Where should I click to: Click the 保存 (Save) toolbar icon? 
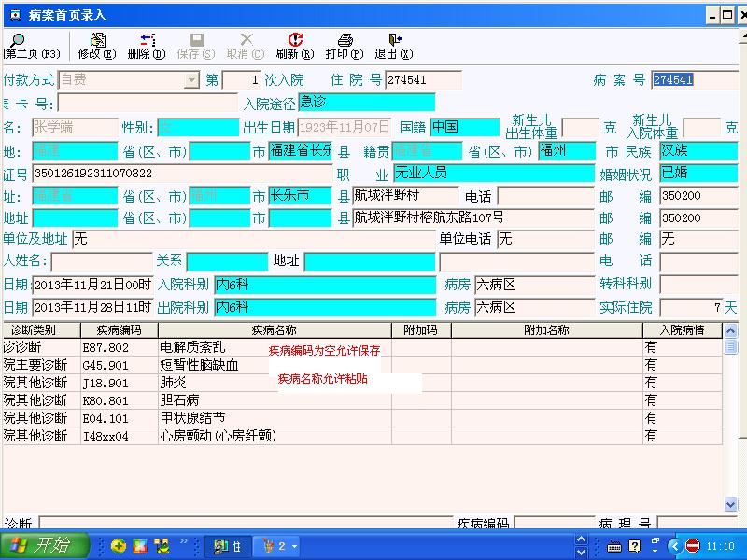(196, 47)
